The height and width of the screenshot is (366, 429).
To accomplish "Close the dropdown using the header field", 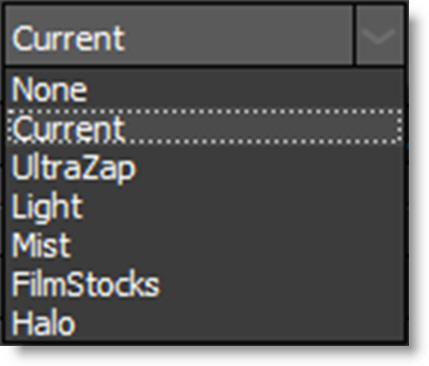I will [x=179, y=35].
